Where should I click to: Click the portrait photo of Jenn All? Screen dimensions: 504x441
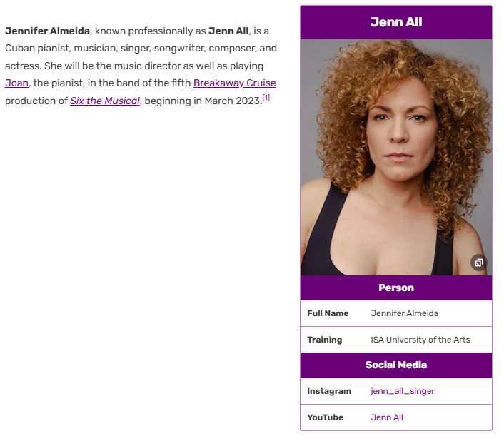tap(395, 157)
